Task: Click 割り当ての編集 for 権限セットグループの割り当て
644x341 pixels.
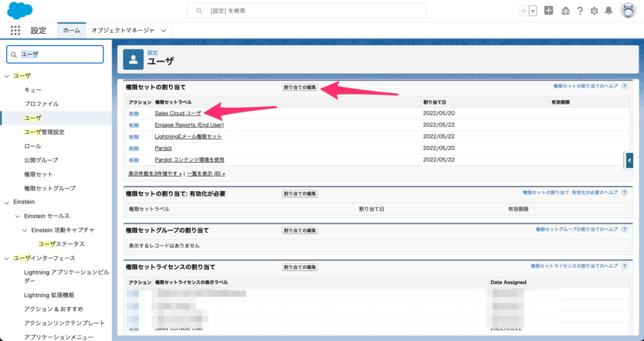Action: click(x=300, y=230)
